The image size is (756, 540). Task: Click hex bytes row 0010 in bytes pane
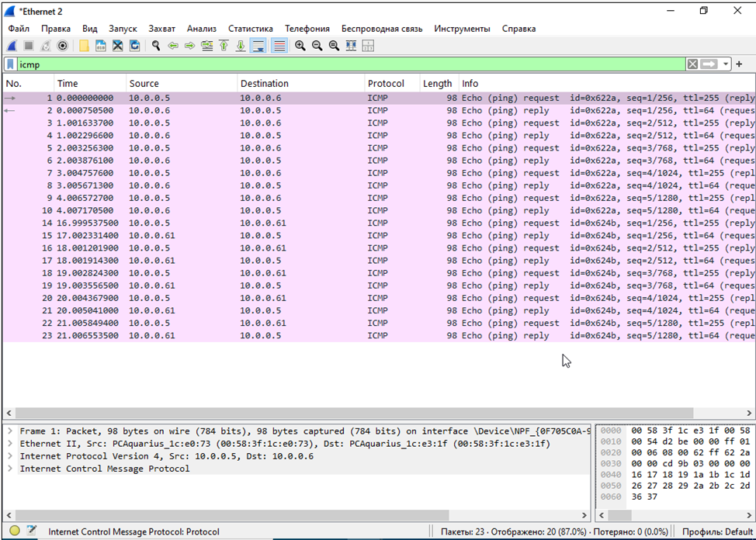(691, 441)
